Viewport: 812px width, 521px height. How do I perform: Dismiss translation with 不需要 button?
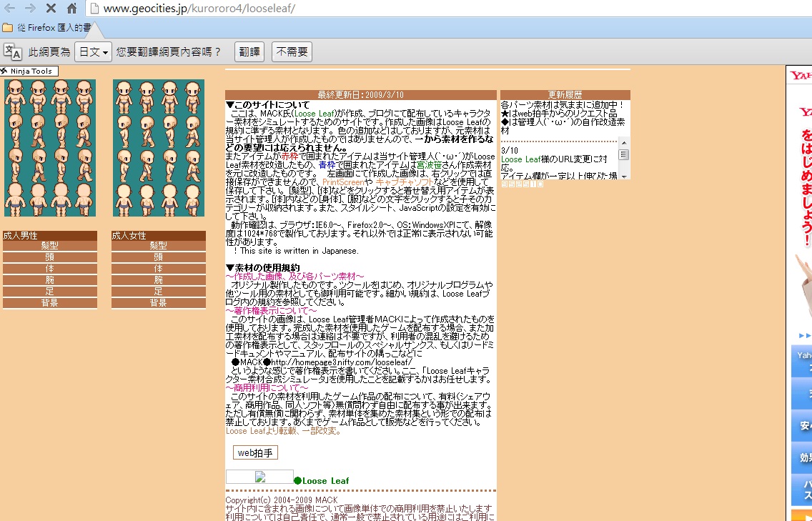coord(292,51)
